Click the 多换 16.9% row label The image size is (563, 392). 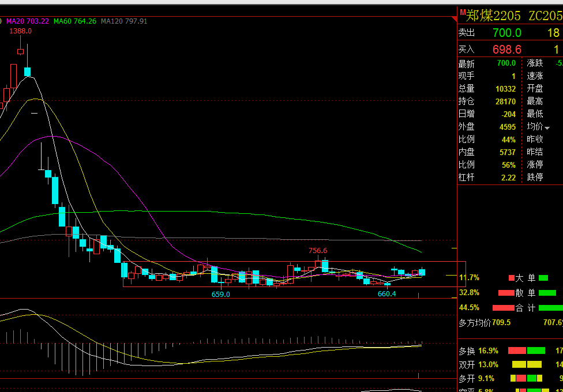478,350
